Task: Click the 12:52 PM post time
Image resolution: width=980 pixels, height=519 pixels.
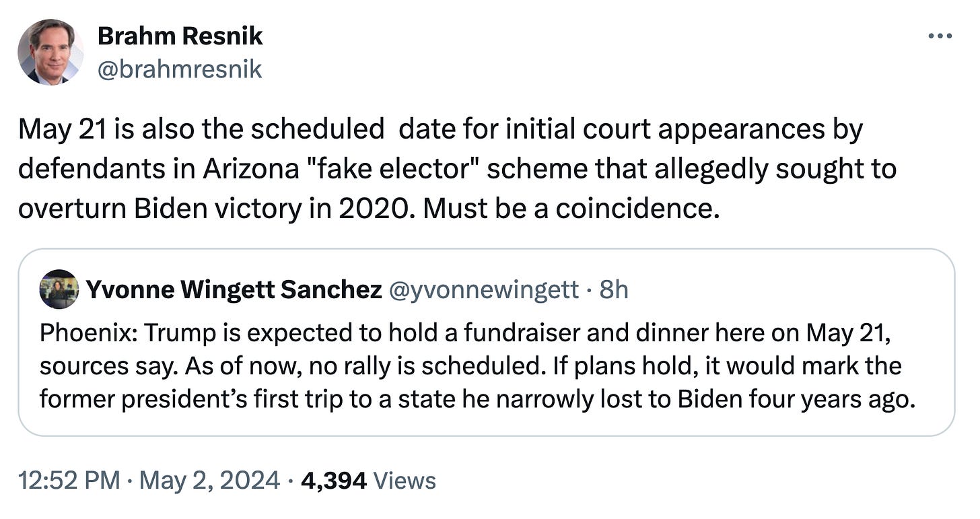Action: pyautogui.click(x=69, y=481)
